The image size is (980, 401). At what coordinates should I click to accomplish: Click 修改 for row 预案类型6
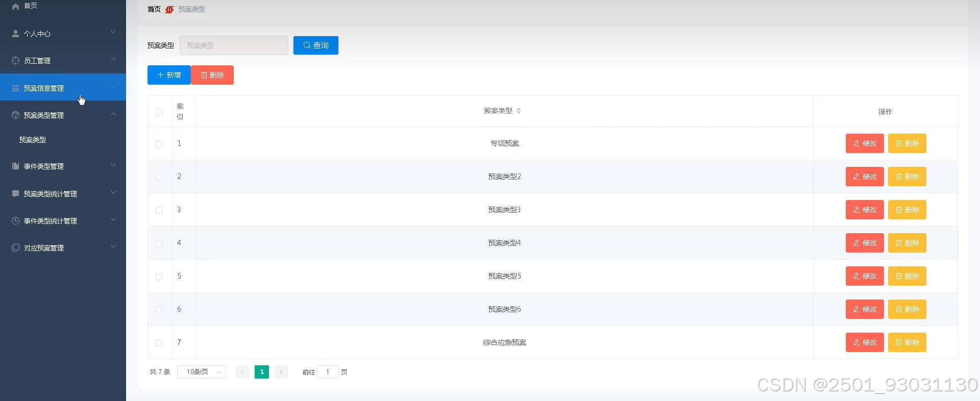[x=865, y=309]
